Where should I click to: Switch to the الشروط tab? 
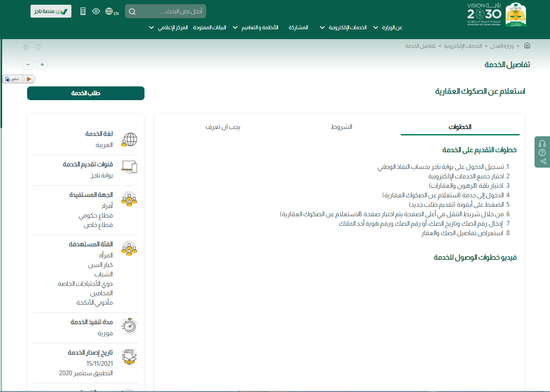point(341,127)
